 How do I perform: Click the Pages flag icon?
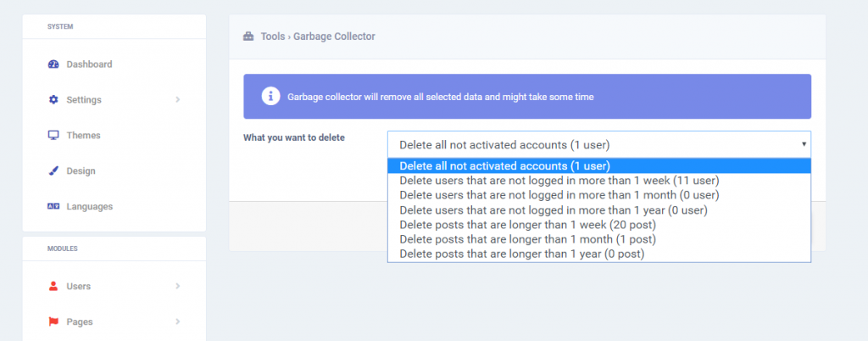53,321
